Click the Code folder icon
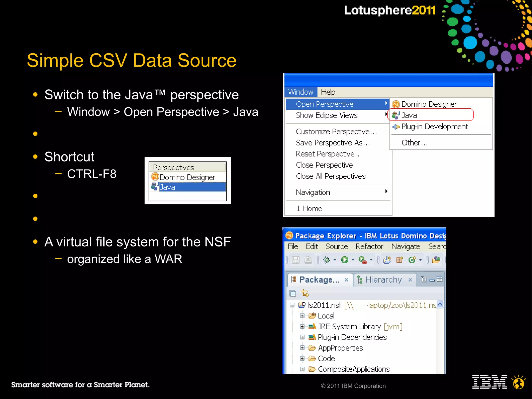 tap(312, 358)
